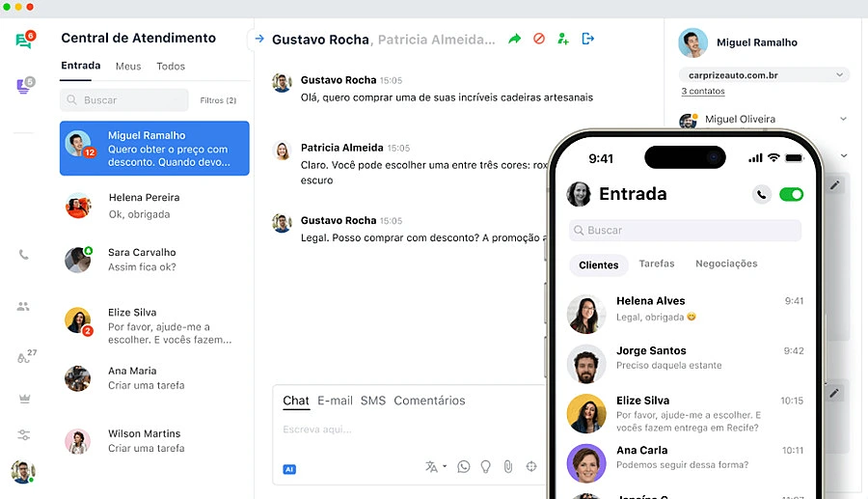Click the WhatsApp icon in message composer
868x499 pixels.
464,466
